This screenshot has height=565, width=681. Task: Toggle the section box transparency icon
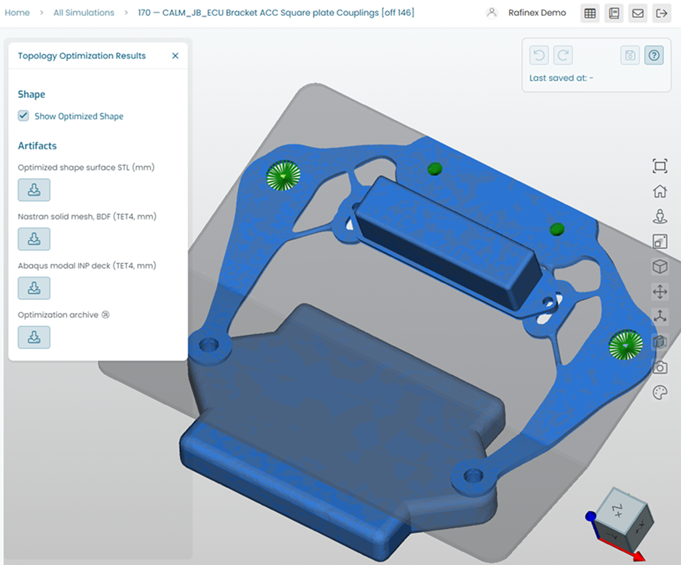pyautogui.click(x=660, y=342)
